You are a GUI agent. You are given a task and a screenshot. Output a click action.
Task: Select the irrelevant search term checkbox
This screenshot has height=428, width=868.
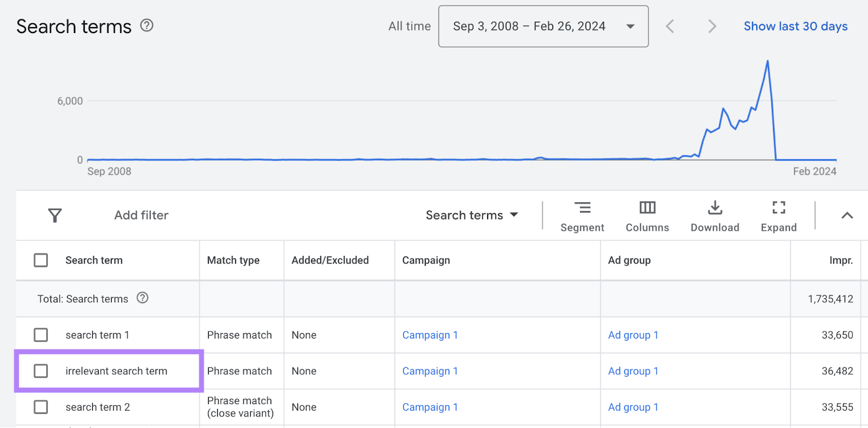(x=41, y=371)
